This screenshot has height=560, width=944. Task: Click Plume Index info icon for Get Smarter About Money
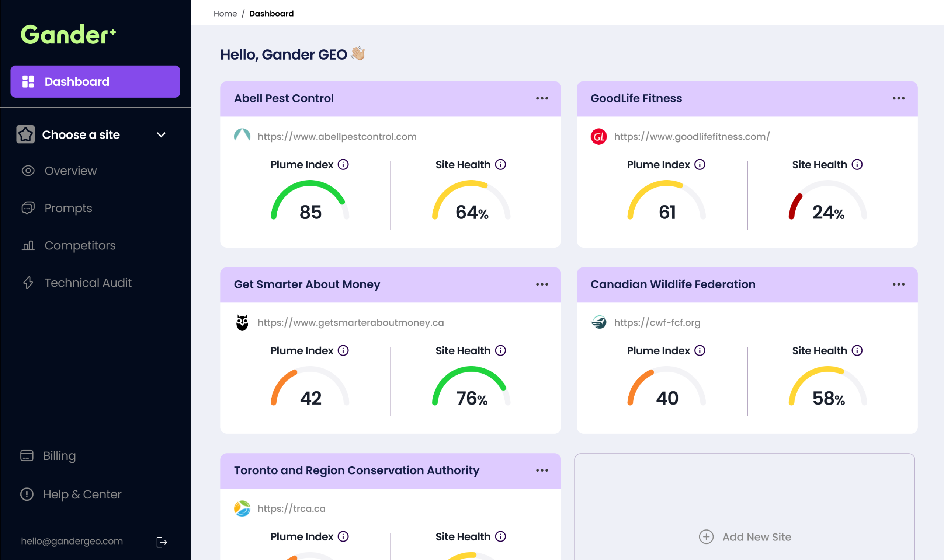click(343, 351)
